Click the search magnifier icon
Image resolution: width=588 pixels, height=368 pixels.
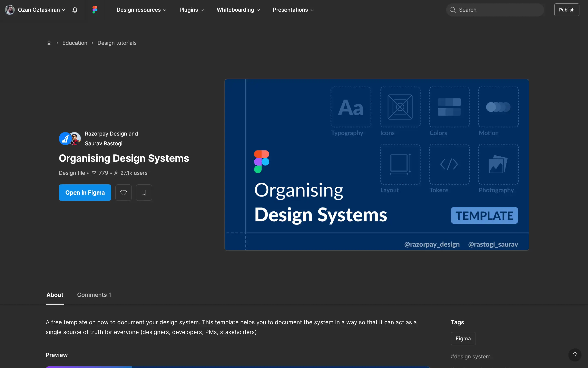452,10
